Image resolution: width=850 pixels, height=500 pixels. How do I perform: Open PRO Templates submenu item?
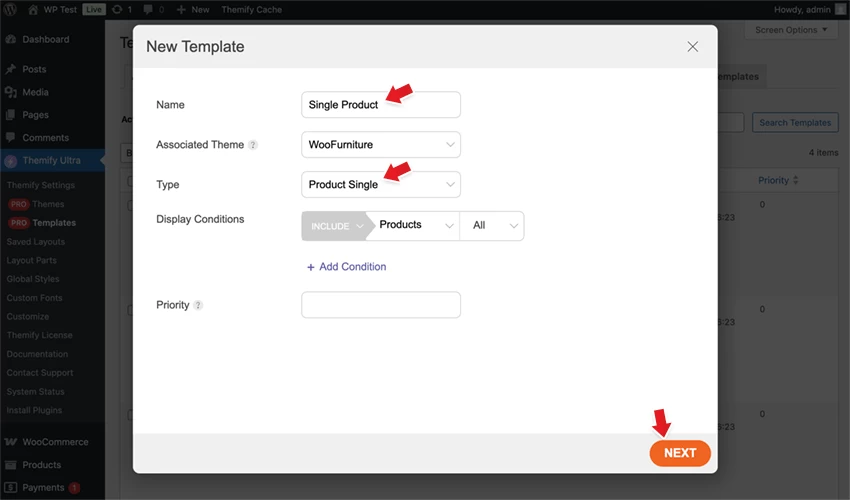tap(42, 223)
